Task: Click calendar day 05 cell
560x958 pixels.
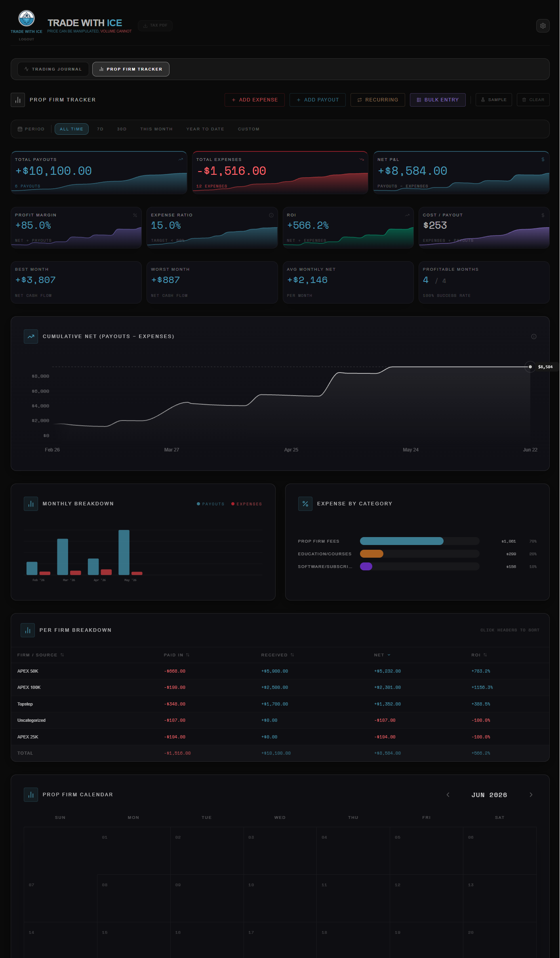Action: (427, 851)
